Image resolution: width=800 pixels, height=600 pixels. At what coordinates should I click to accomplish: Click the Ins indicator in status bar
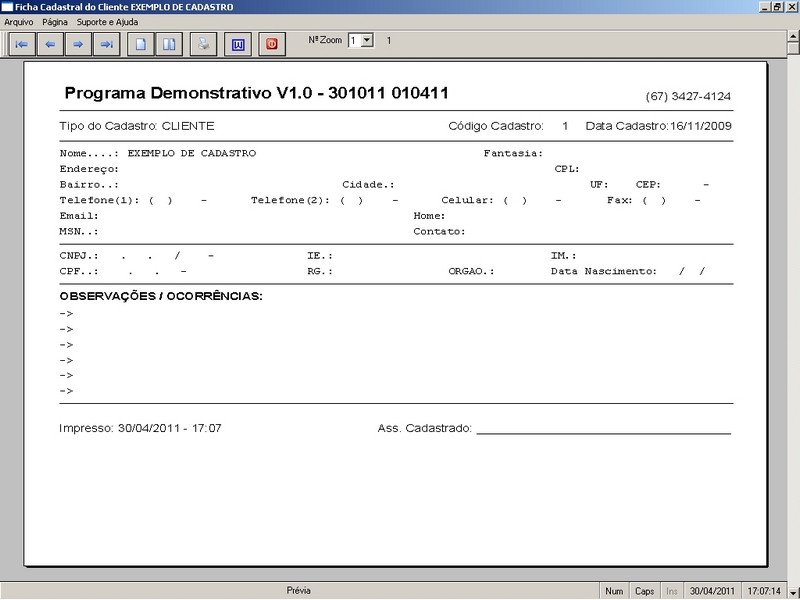pyautogui.click(x=672, y=591)
